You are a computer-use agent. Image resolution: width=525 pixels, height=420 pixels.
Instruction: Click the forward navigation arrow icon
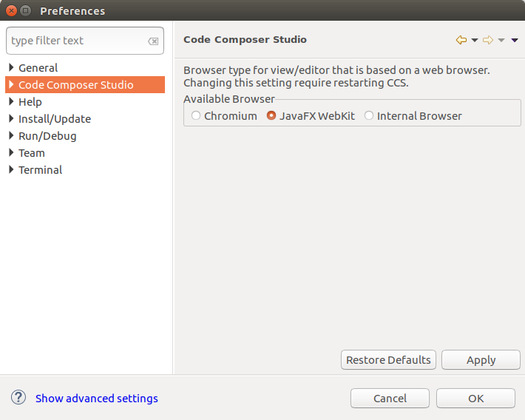488,40
